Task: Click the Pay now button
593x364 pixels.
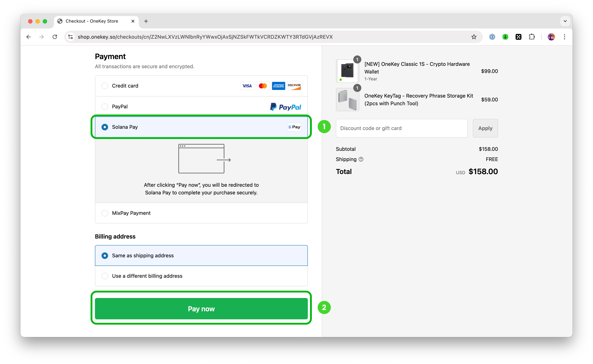Action: 201,309
